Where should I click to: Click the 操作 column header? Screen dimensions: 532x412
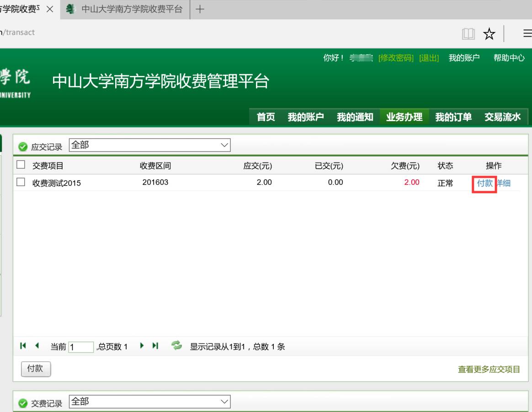point(493,166)
